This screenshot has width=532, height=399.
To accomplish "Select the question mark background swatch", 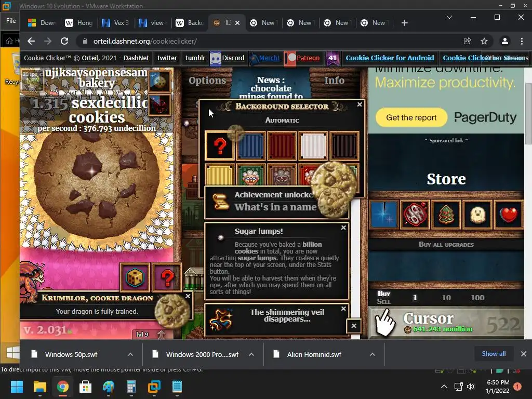I will tap(220, 146).
